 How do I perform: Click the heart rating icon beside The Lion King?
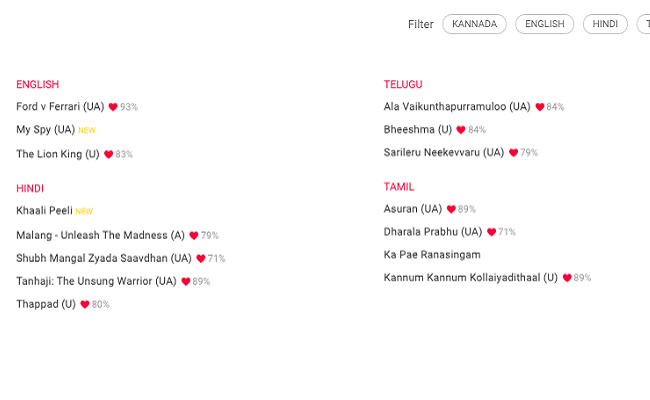click(108, 155)
